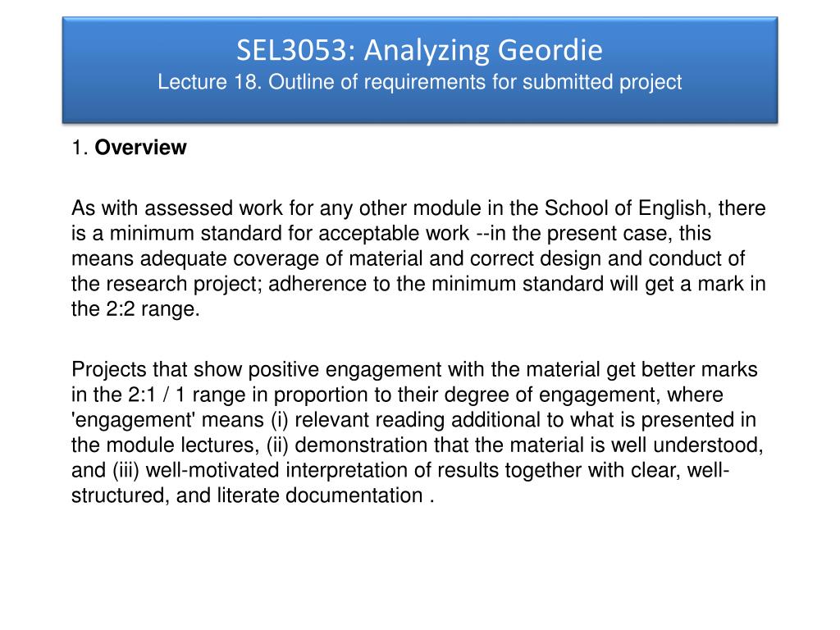Click the slide title 'SEL3053: Analyzing Geordie'
The height and width of the screenshot is (630, 840).
point(420,52)
